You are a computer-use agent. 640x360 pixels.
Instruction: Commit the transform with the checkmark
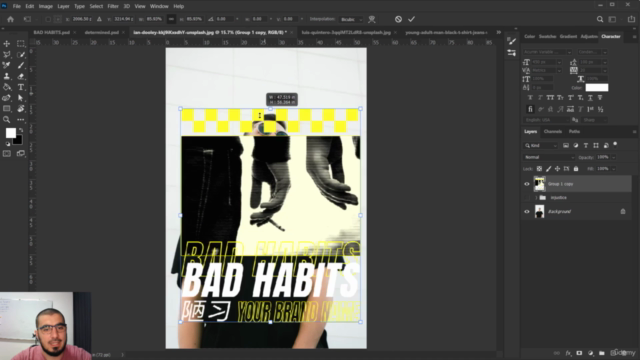pos(411,19)
